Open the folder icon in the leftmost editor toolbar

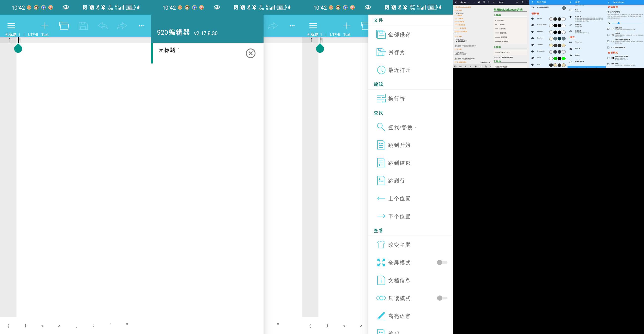pyautogui.click(x=64, y=26)
